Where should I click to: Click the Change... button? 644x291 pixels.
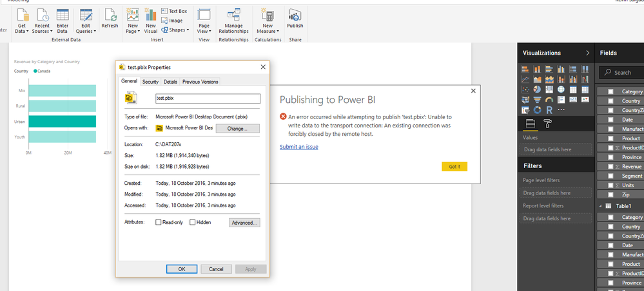237,129
